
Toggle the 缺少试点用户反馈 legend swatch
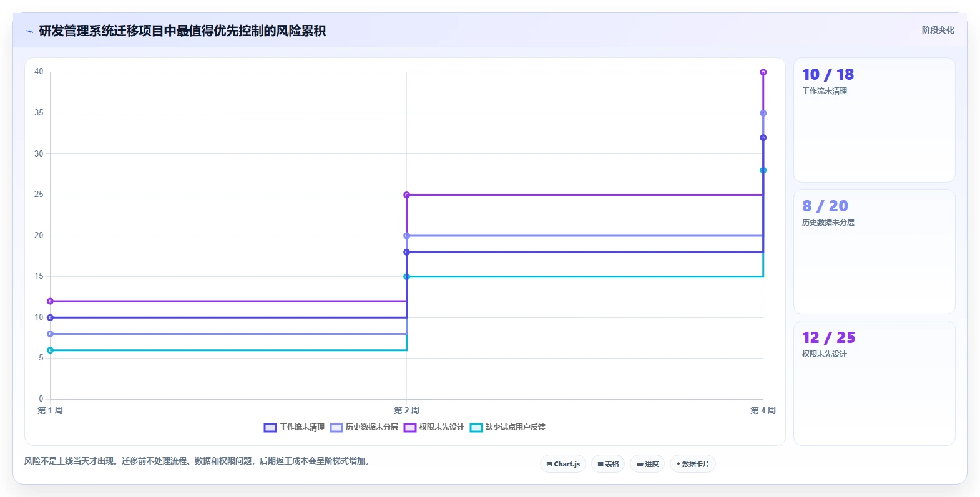tap(476, 428)
